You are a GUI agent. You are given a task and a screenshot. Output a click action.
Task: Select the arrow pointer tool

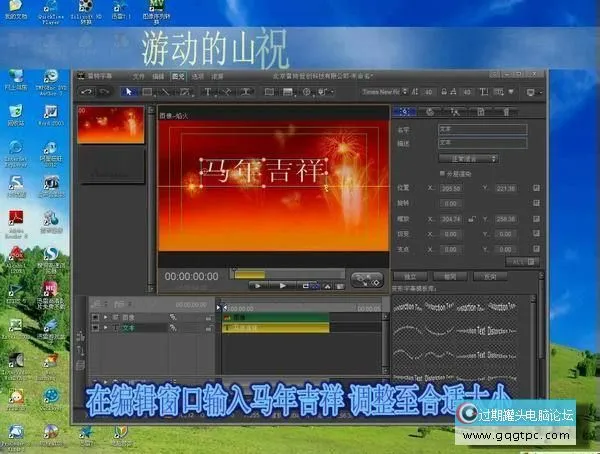129,92
